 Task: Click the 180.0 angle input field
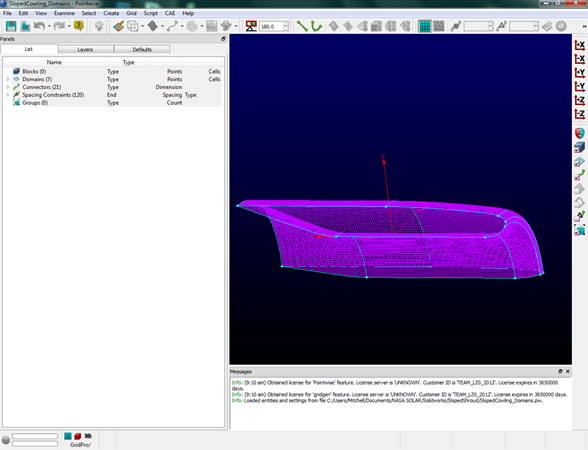[x=272, y=27]
